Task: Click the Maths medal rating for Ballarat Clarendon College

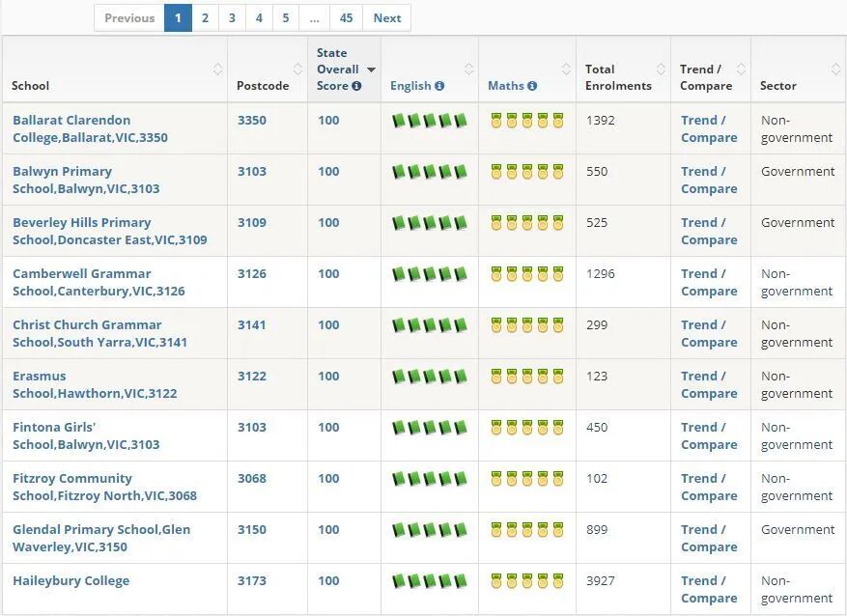Action: pyautogui.click(x=527, y=121)
